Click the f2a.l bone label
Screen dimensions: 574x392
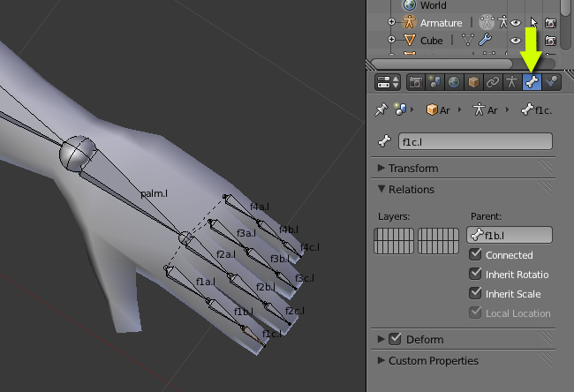coord(226,254)
